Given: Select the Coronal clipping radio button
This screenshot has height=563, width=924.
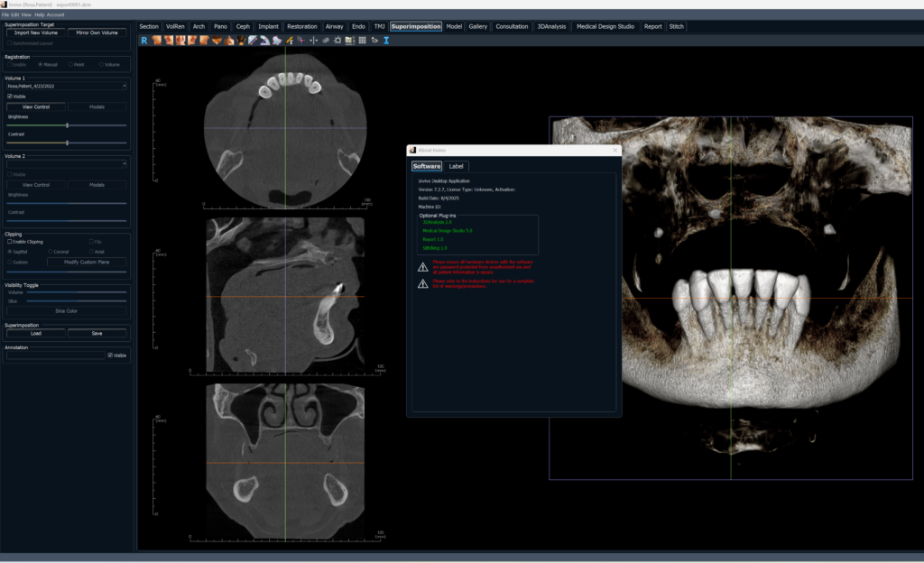Looking at the screenshot, I should tap(51, 252).
